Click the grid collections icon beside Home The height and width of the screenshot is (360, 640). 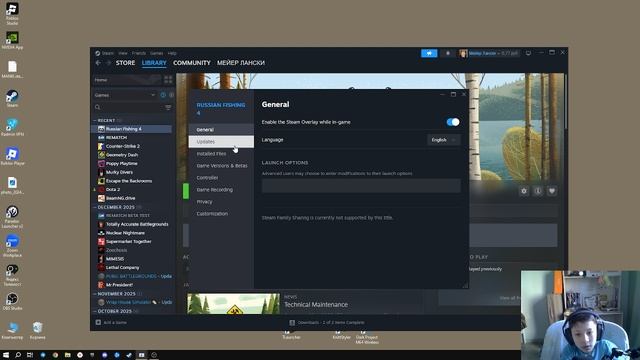coord(168,80)
